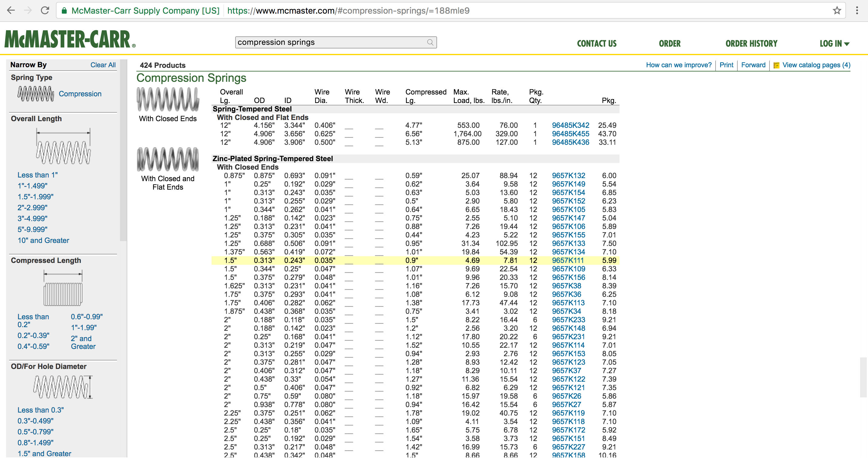
Task: Click the search magnifier icon
Action: 430,42
